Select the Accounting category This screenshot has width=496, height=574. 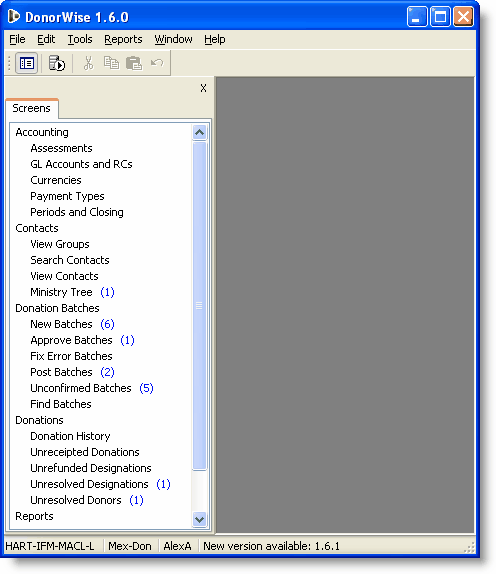pyautogui.click(x=42, y=132)
